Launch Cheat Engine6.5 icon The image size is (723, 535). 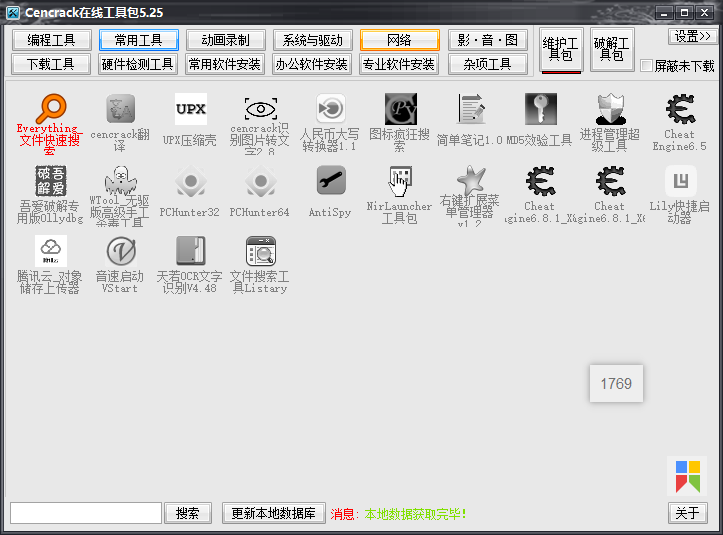click(681, 109)
